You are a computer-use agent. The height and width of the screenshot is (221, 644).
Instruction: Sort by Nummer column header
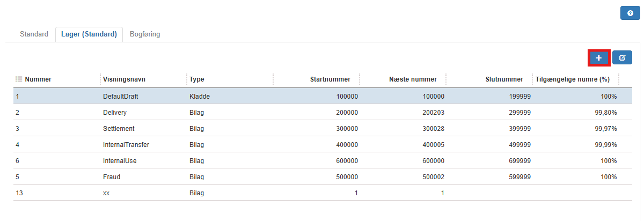[38, 79]
